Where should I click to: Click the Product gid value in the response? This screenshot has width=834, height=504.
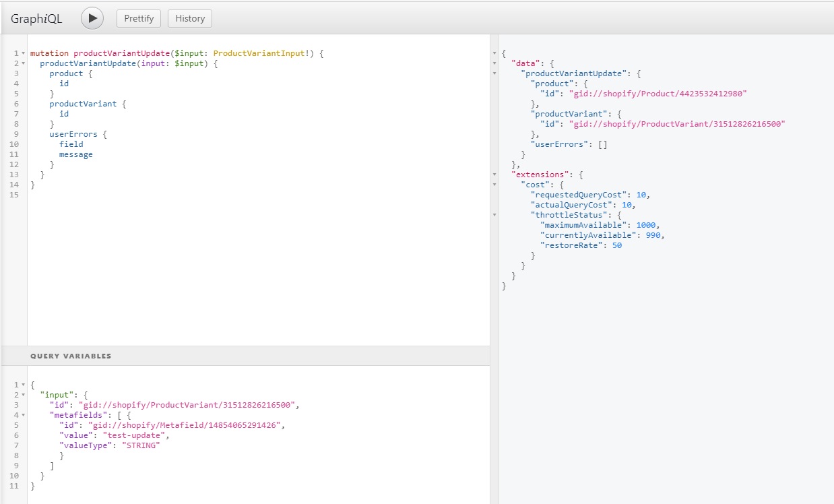pos(658,94)
